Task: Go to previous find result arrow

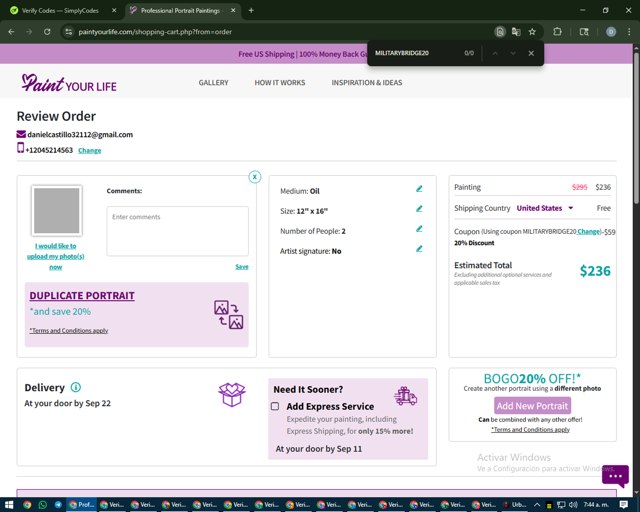Action: point(495,53)
